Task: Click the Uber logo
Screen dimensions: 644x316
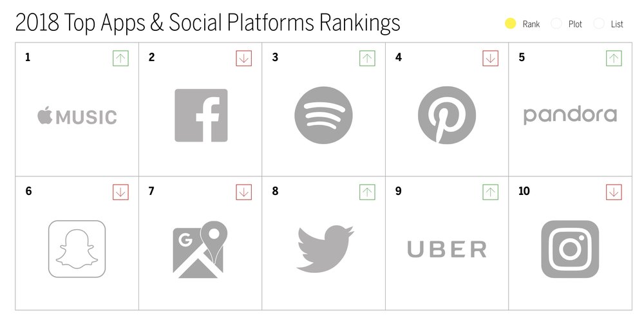Action: click(x=447, y=250)
